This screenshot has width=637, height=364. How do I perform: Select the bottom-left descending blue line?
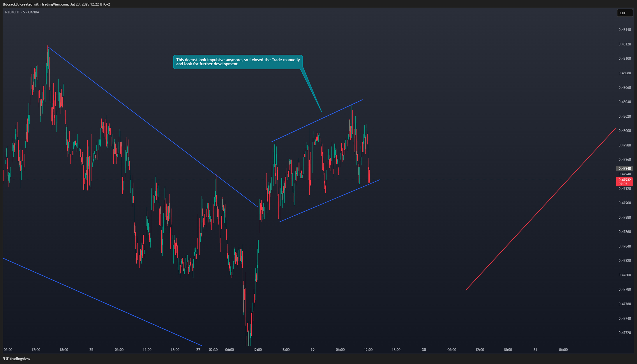102,302
